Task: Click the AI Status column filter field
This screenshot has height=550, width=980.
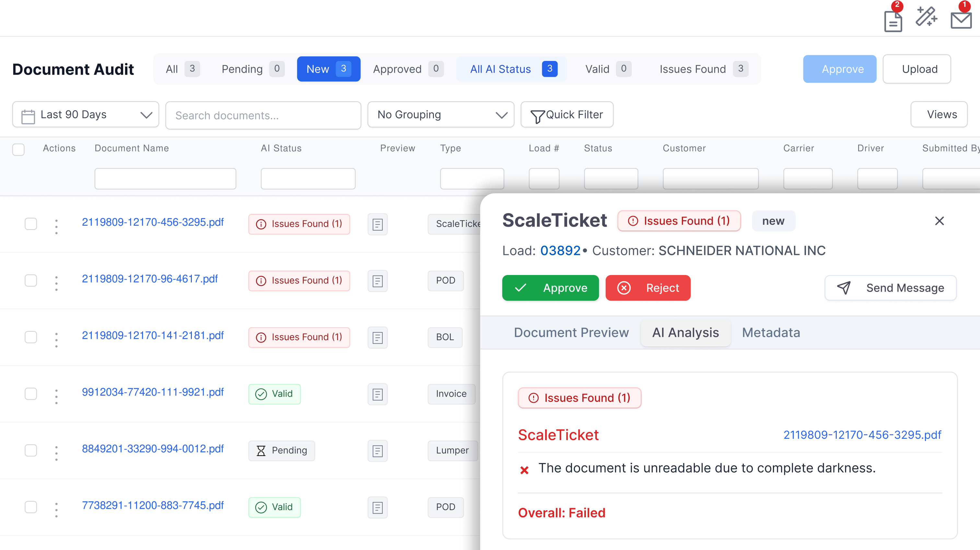Action: coord(308,178)
